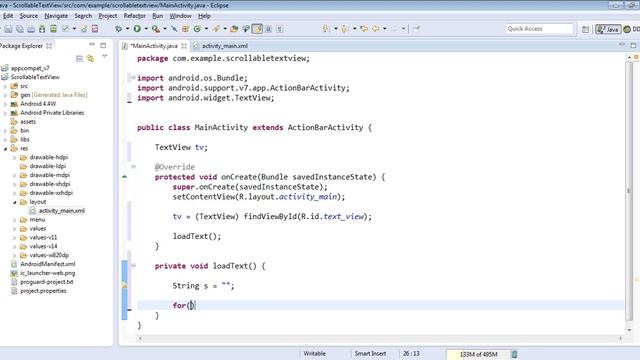
Task: Collapse the loadText method fold marker
Action: coord(133,266)
